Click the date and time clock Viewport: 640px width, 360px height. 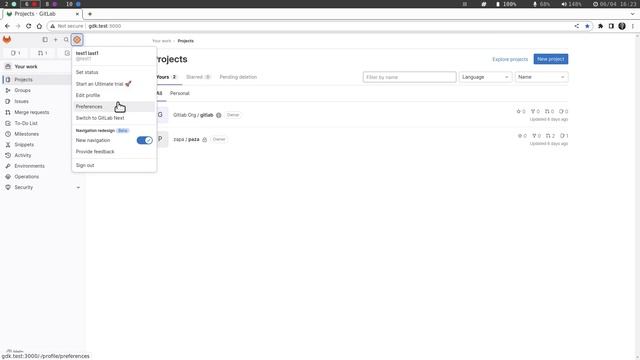click(614, 4)
